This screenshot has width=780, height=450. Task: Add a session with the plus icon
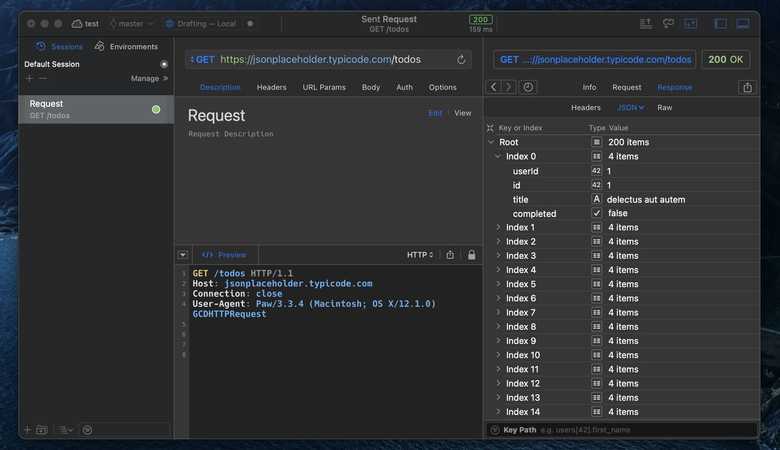pos(29,79)
